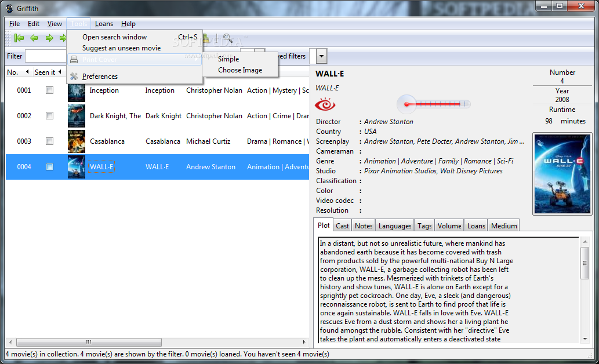Click the red eye seen-it icon

(325, 104)
